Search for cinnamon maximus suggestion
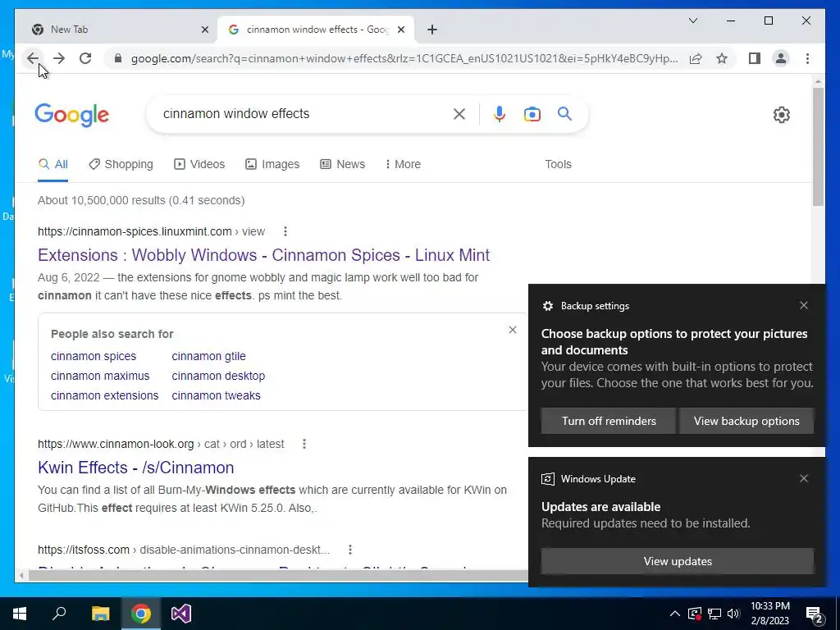The width and height of the screenshot is (840, 630). 100,376
